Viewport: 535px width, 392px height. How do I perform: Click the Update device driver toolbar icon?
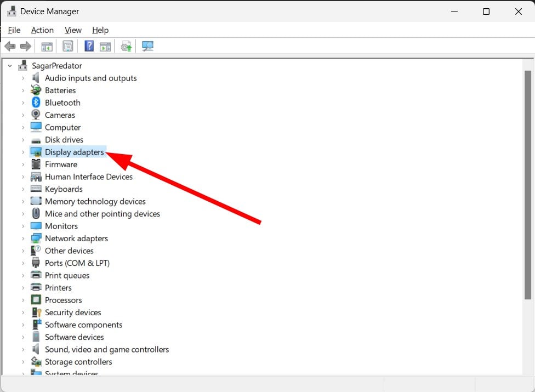point(126,46)
